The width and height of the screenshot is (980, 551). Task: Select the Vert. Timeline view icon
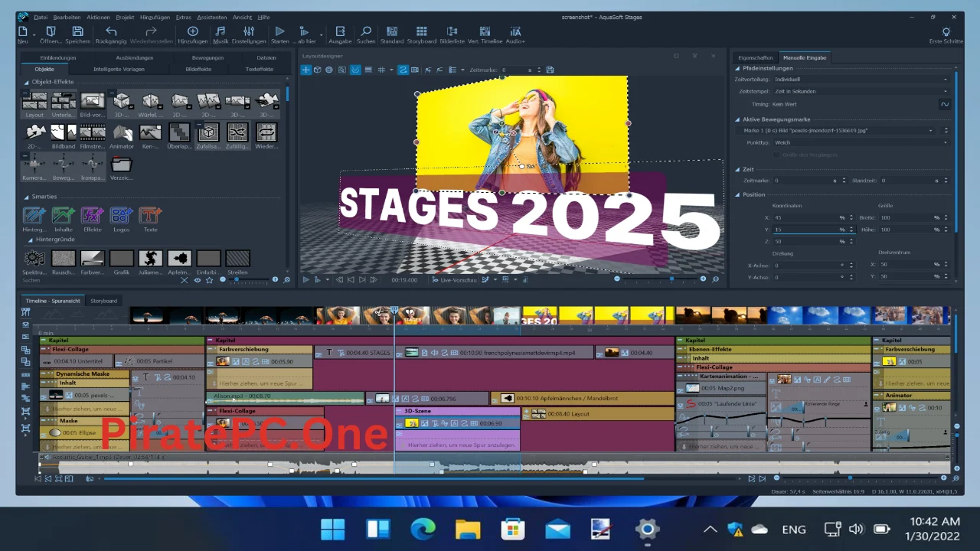click(x=485, y=35)
